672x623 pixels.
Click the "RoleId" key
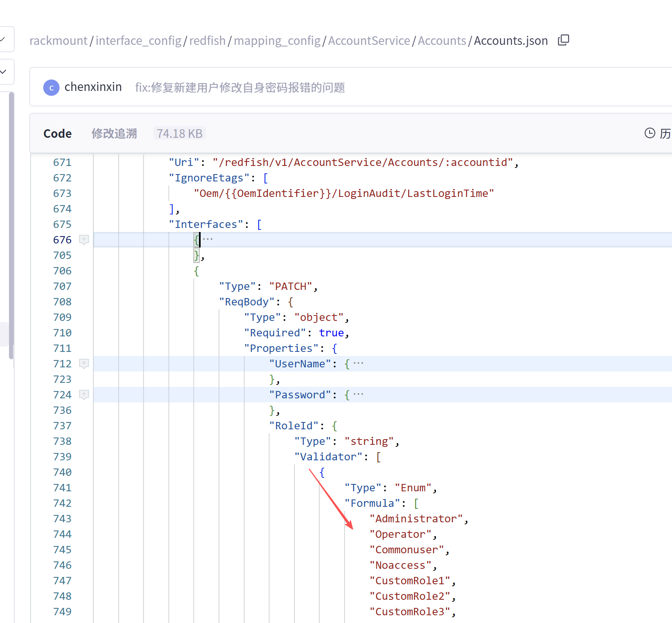294,426
